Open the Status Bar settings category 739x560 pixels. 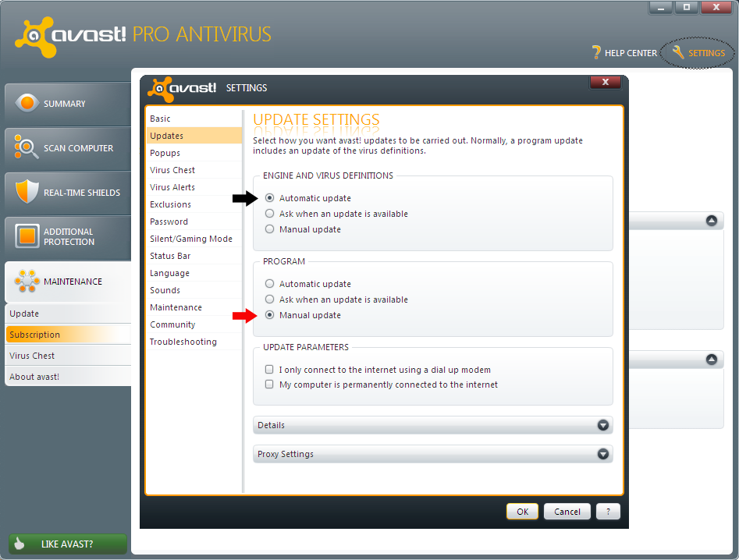tap(194, 256)
